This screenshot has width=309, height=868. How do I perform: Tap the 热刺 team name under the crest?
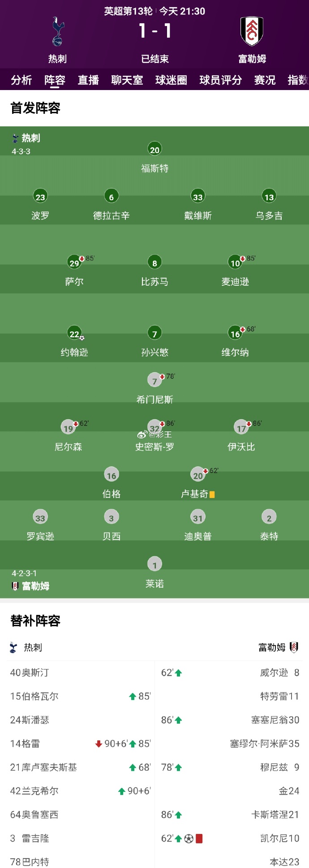point(58,59)
